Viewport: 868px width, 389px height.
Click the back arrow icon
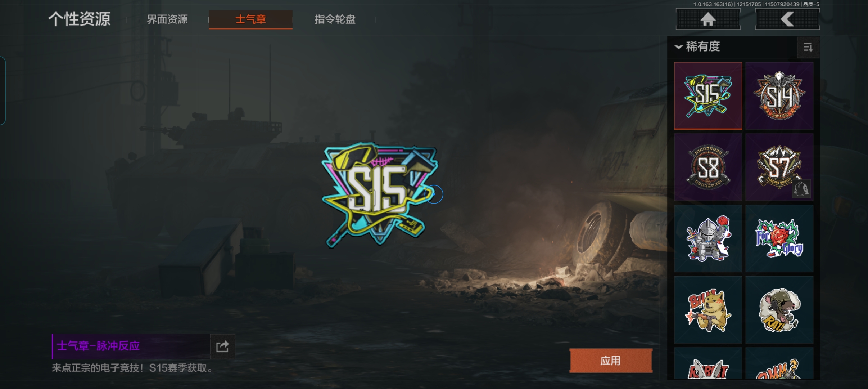pos(787,19)
